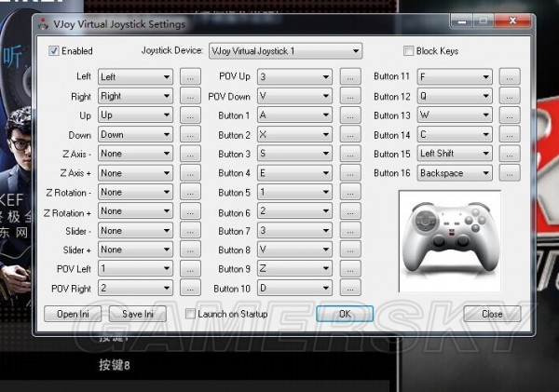Image resolution: width=559 pixels, height=392 pixels.
Task: Confirm settings with the OK button
Action: click(x=345, y=314)
